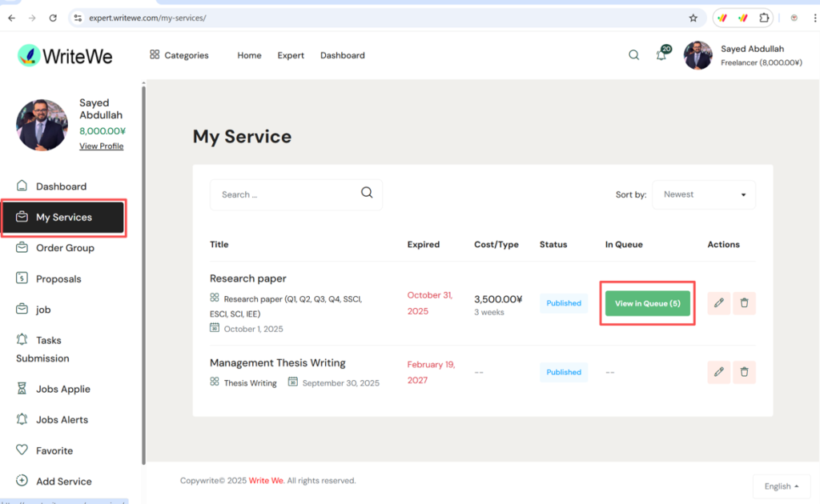Open Dashboard in the left sidebar
The width and height of the screenshot is (820, 504).
61,186
